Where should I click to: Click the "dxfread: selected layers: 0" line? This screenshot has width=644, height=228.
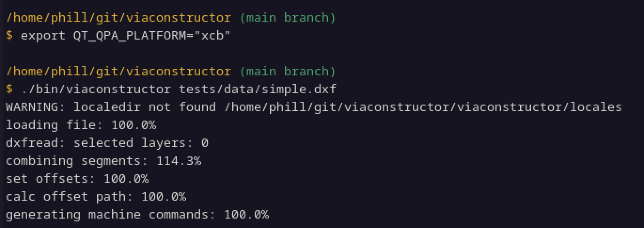pyautogui.click(x=107, y=143)
